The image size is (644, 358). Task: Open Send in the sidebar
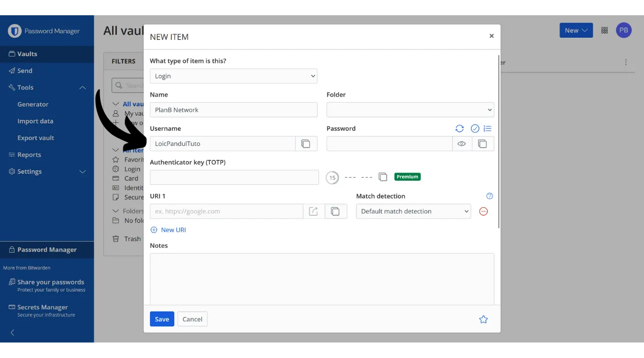click(x=25, y=70)
